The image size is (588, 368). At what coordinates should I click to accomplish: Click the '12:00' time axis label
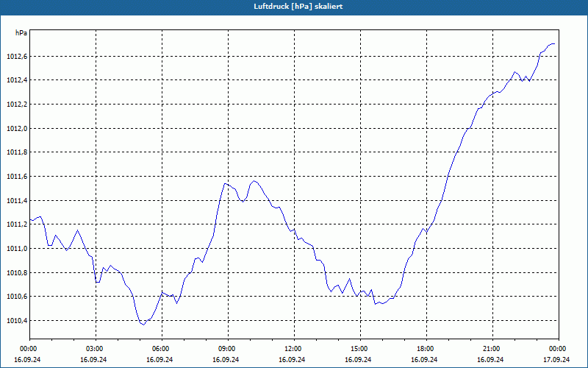click(x=294, y=349)
